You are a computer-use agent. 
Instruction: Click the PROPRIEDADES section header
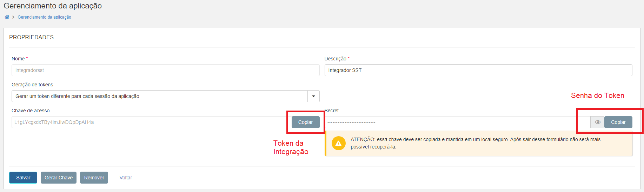(x=32, y=37)
